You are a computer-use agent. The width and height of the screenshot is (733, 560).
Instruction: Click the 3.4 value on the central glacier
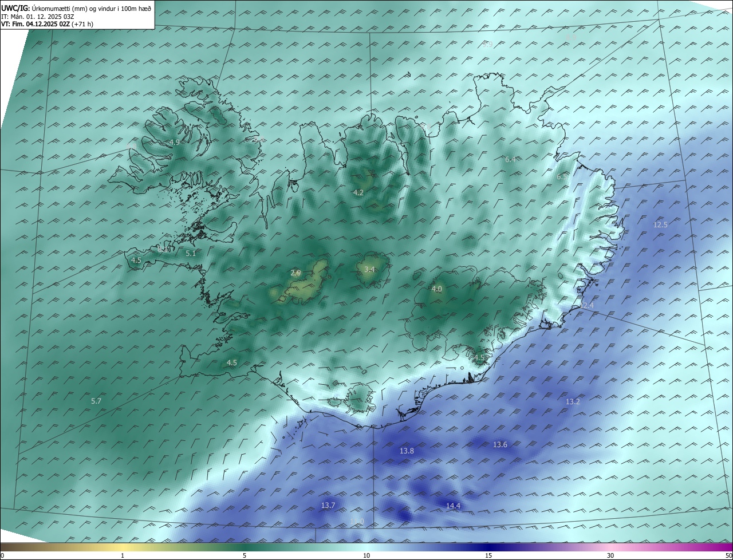(x=369, y=269)
